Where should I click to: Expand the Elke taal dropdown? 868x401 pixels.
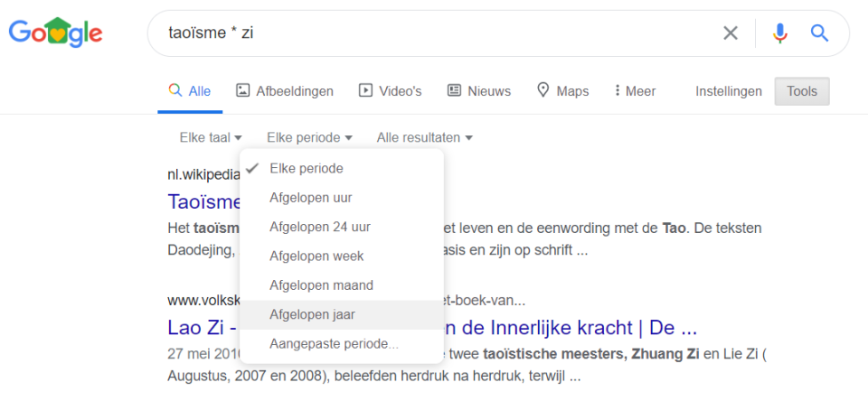point(211,138)
